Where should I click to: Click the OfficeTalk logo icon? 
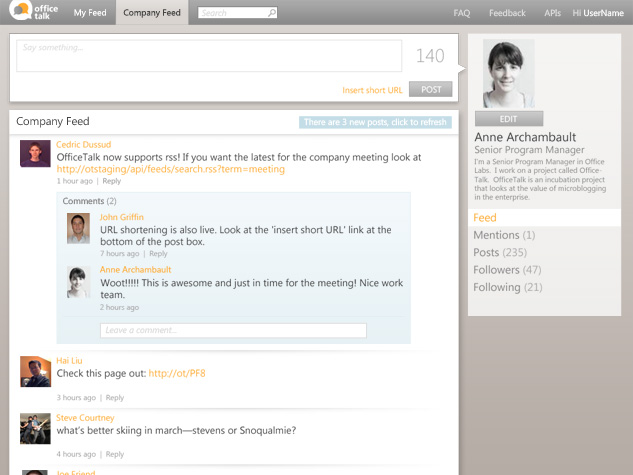point(20,10)
